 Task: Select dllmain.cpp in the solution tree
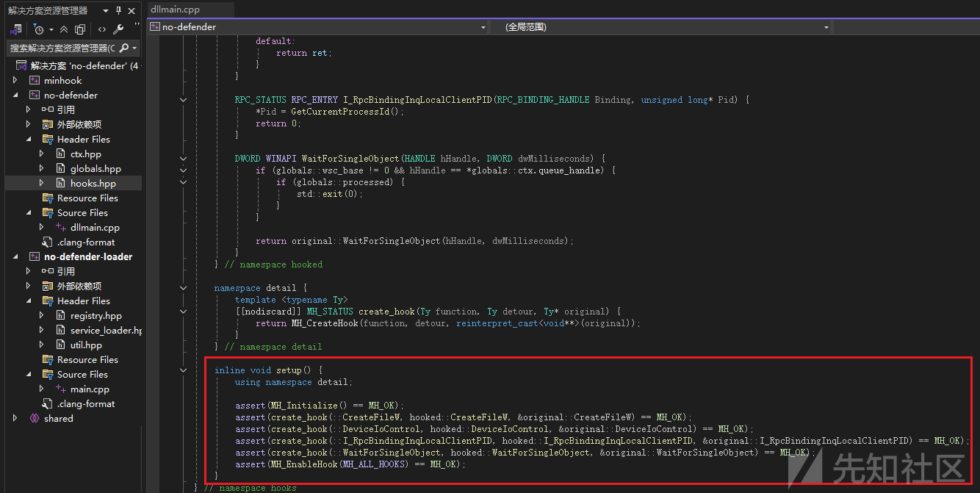pos(95,227)
